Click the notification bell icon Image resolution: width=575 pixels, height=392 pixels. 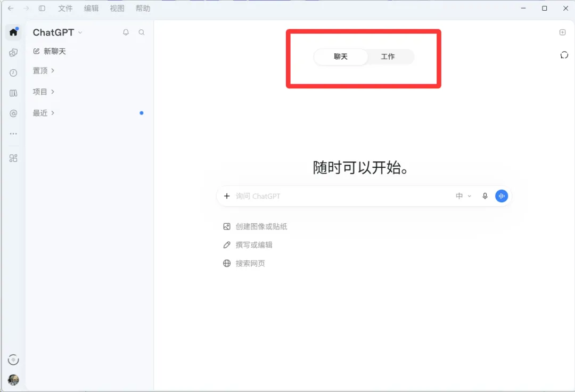point(126,32)
